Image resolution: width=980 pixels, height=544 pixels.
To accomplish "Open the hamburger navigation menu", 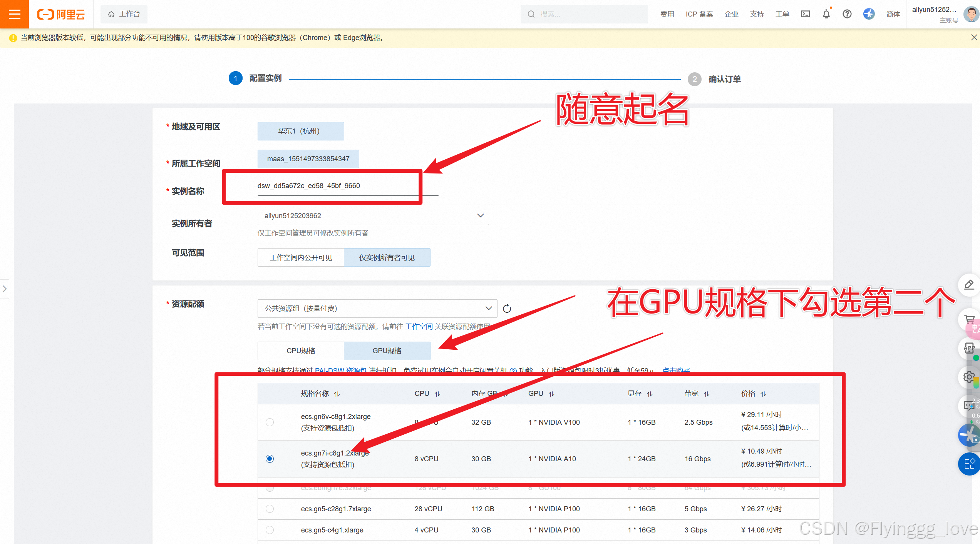I will coord(14,14).
